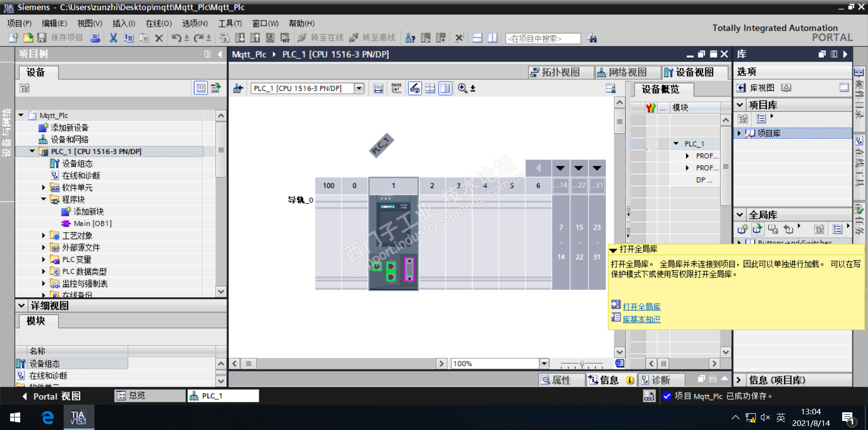Open the 总览 button in the bottom bar
The width and height of the screenshot is (868, 430).
coord(150,396)
